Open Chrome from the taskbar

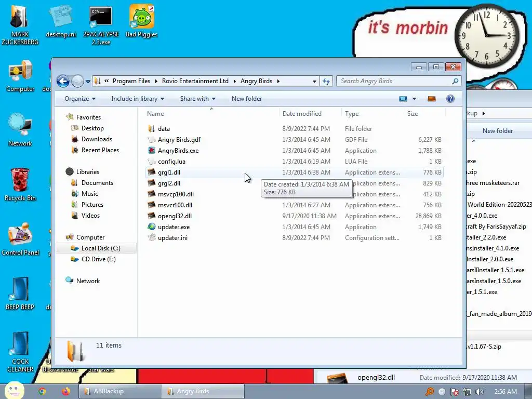(42, 391)
